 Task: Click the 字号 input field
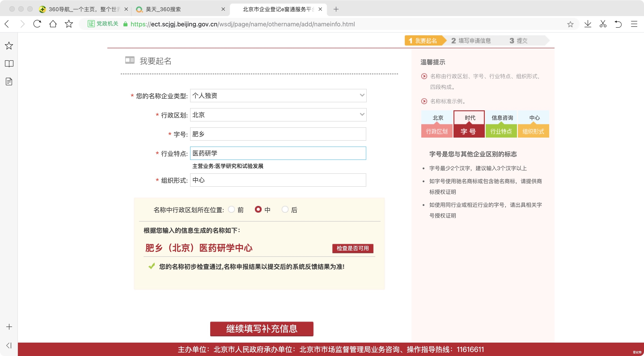(x=278, y=134)
